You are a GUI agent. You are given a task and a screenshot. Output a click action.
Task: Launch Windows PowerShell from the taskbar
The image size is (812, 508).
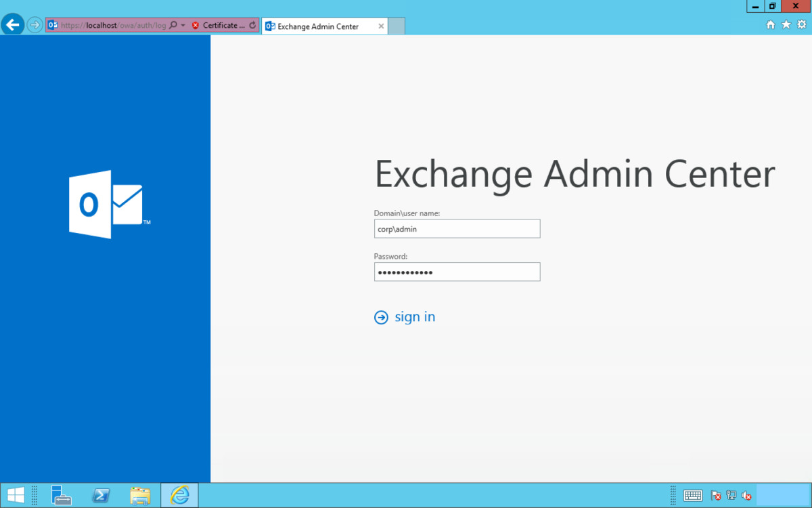coord(101,495)
